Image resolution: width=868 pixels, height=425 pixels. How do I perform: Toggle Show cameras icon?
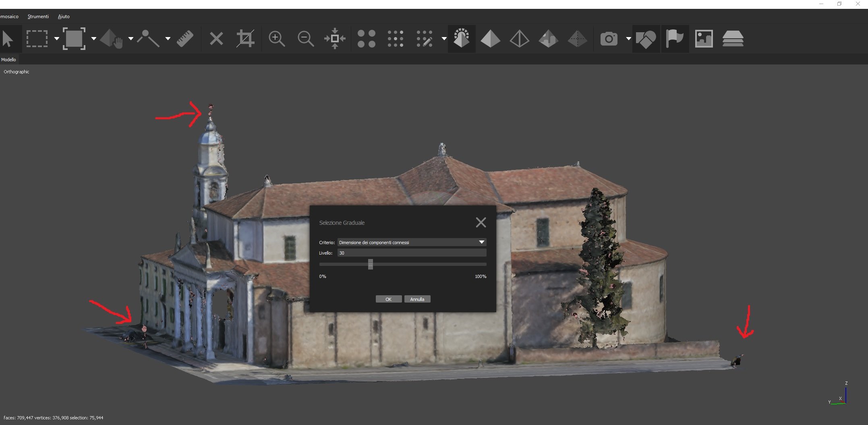[609, 39]
